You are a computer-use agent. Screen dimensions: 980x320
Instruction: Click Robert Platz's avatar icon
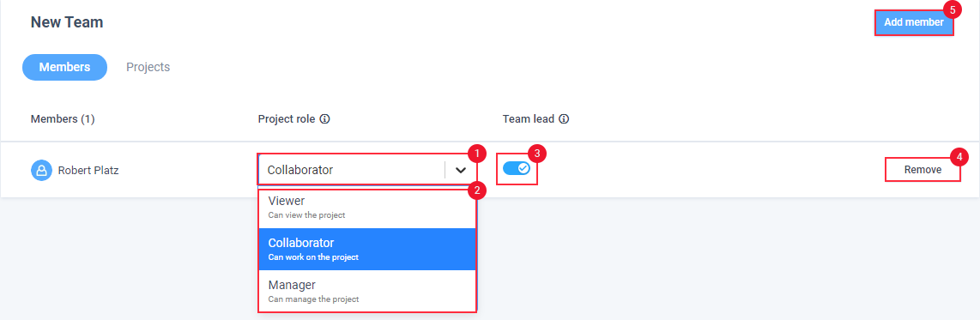(x=41, y=170)
